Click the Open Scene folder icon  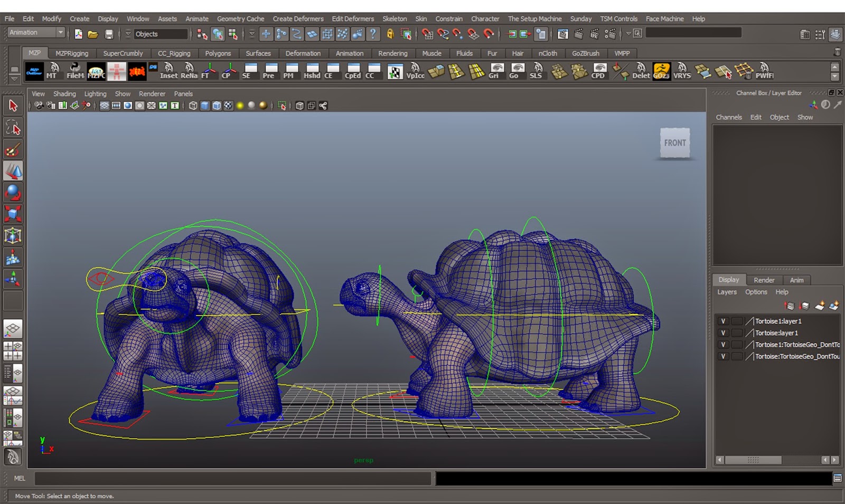[x=93, y=34]
